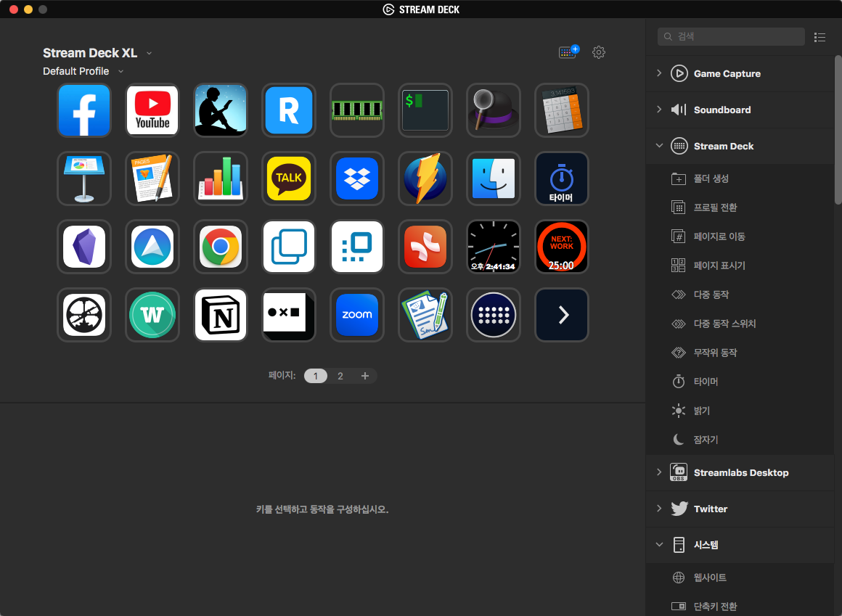This screenshot has width=842, height=616.
Task: Select the Kindle reading silhouette key
Action: (221, 110)
